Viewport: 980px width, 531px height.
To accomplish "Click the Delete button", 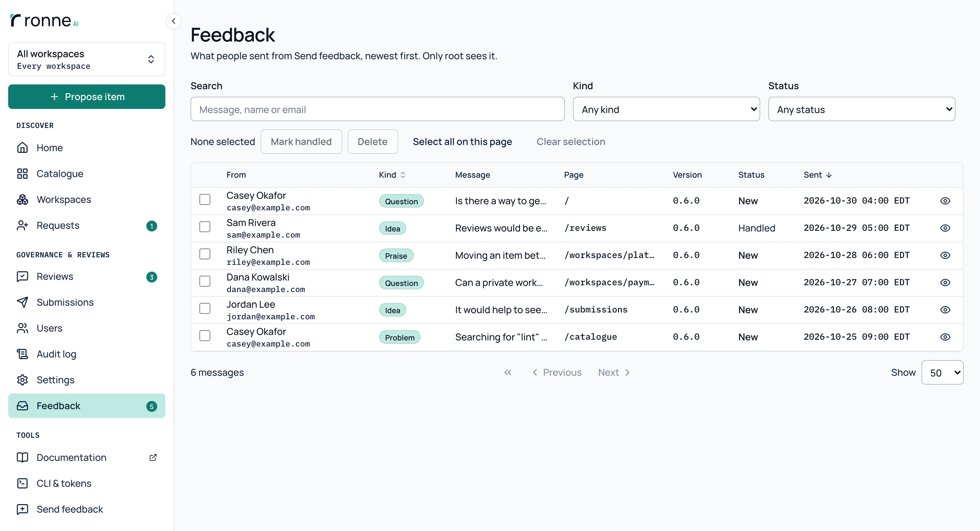I will pos(373,142).
